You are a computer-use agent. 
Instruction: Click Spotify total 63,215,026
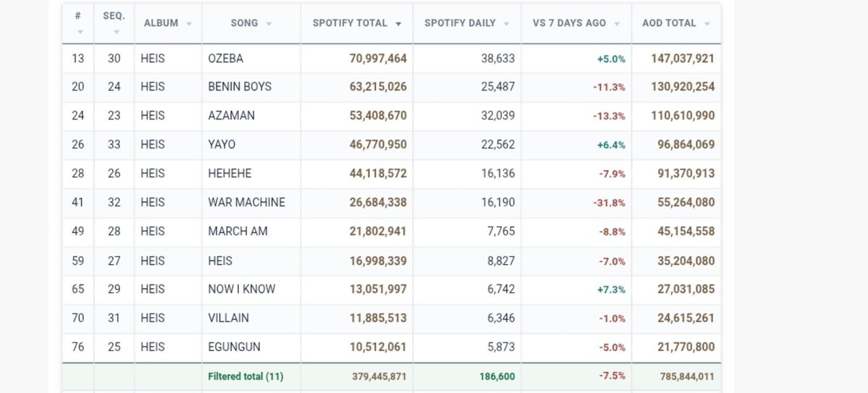click(378, 87)
